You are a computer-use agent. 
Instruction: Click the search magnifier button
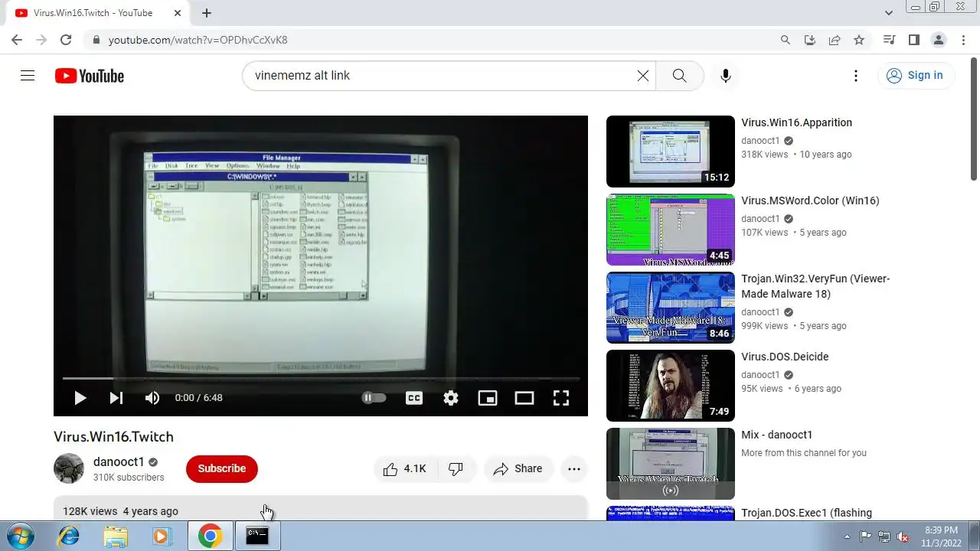(x=679, y=76)
